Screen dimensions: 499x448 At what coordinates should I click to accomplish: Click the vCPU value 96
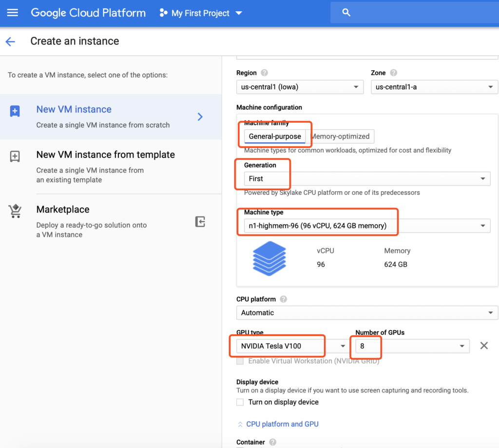321,265
